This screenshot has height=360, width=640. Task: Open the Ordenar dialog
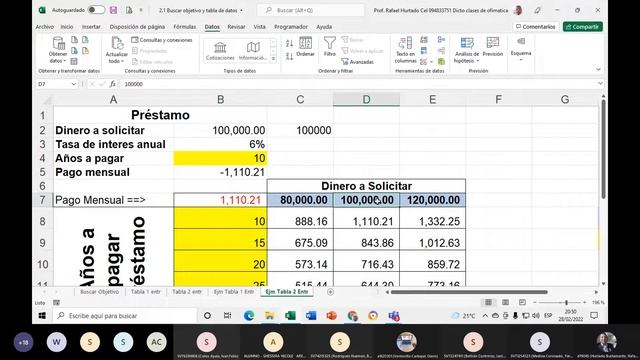[305, 47]
